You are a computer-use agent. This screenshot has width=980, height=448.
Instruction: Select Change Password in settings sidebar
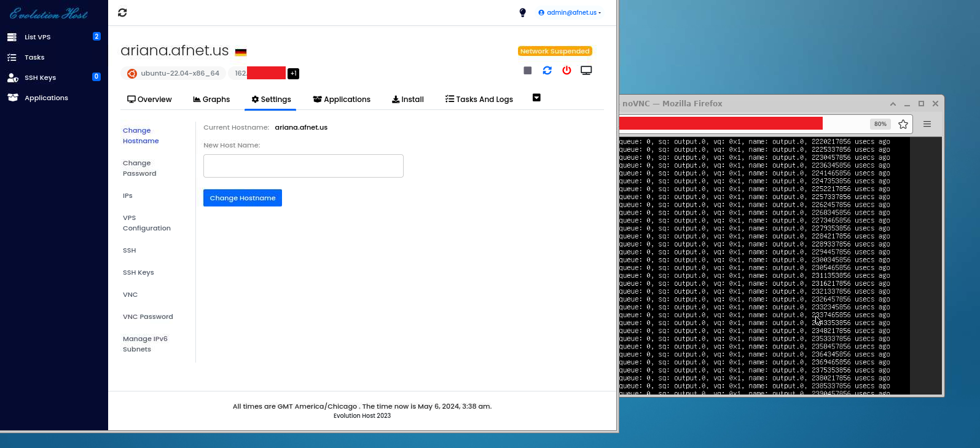pos(139,168)
